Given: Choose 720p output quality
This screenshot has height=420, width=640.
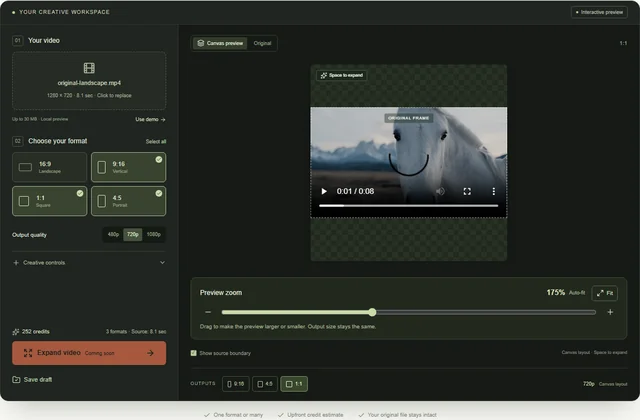Looking at the screenshot, I should tap(133, 234).
